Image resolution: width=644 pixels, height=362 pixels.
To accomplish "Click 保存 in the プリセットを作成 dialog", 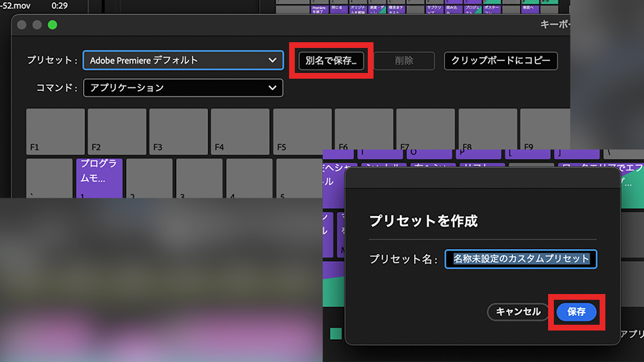I will (x=576, y=312).
